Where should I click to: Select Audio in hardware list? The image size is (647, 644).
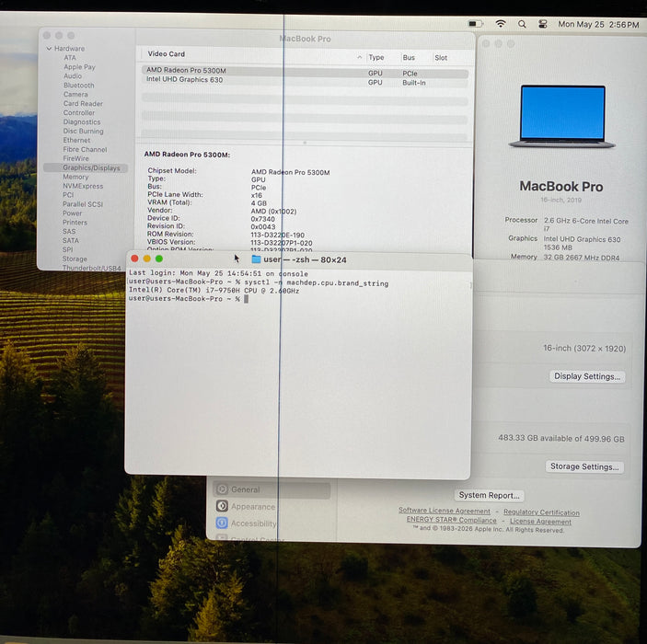pos(73,75)
